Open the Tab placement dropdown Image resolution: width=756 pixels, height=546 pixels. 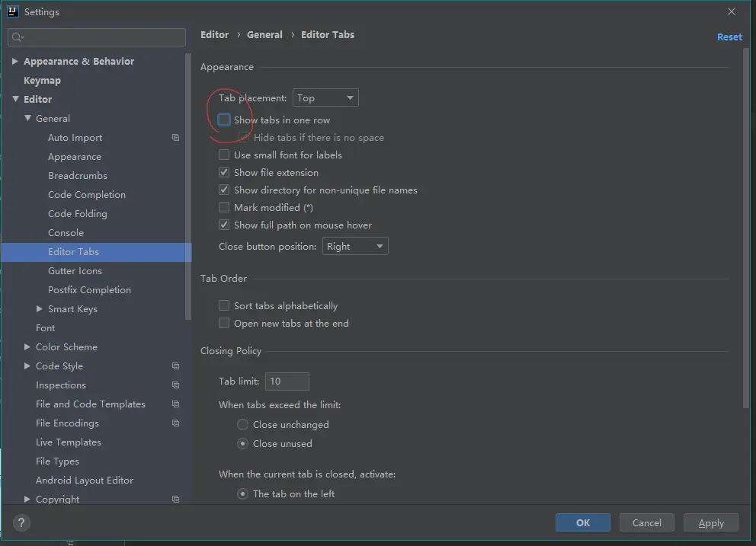tap(325, 97)
